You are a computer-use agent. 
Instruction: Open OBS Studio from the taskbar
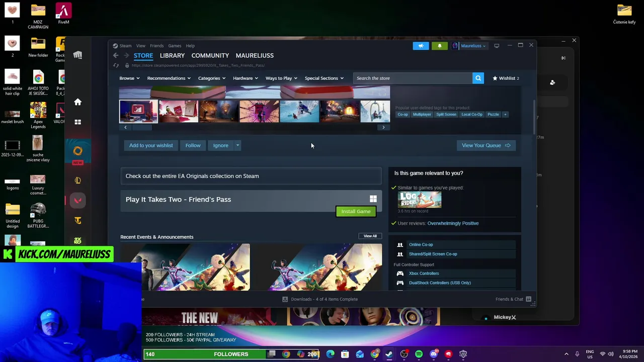point(405,354)
